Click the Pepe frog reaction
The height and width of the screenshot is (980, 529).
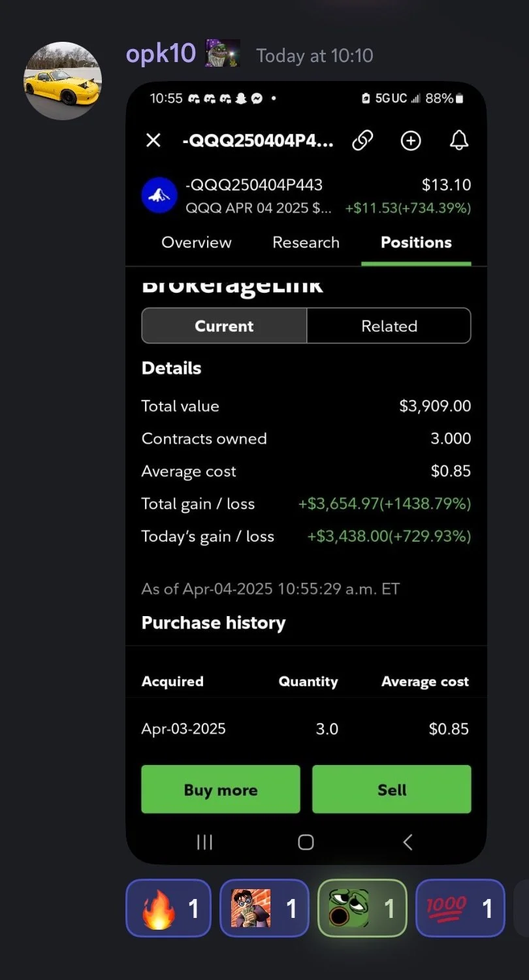click(x=362, y=908)
